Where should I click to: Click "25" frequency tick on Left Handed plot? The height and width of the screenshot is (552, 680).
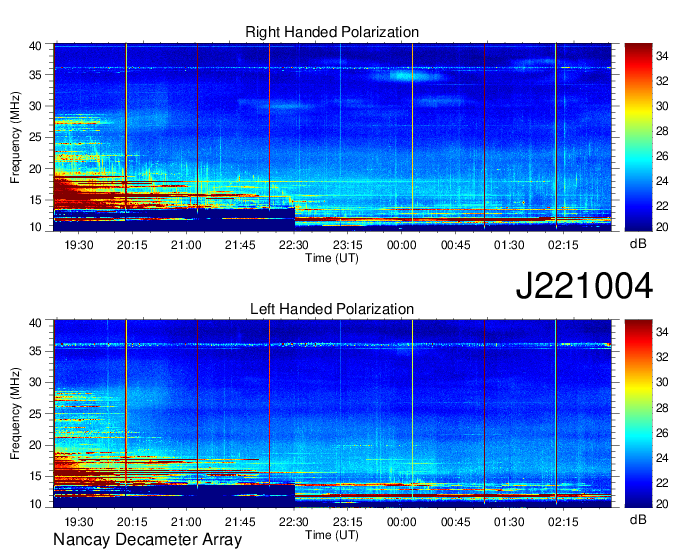[35, 414]
